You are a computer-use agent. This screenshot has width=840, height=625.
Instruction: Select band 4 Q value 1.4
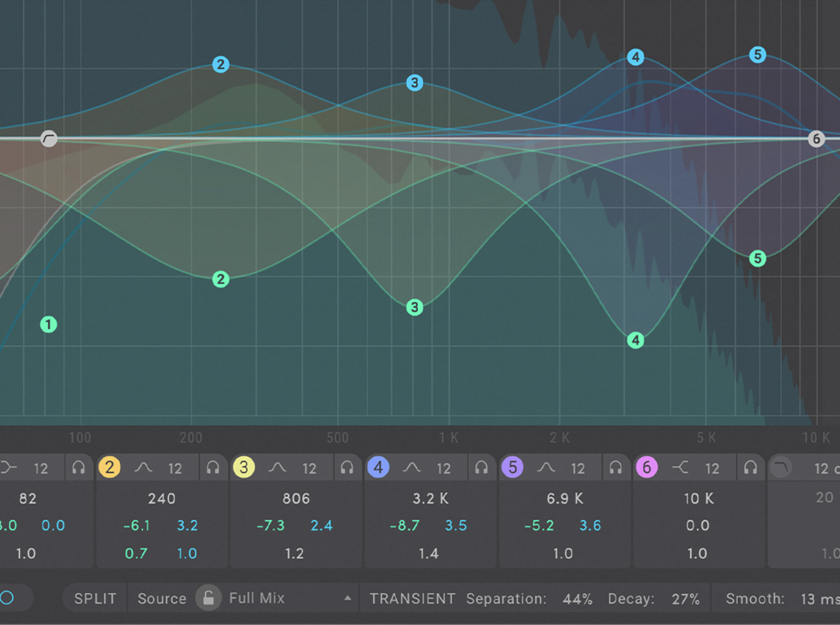[x=429, y=554]
